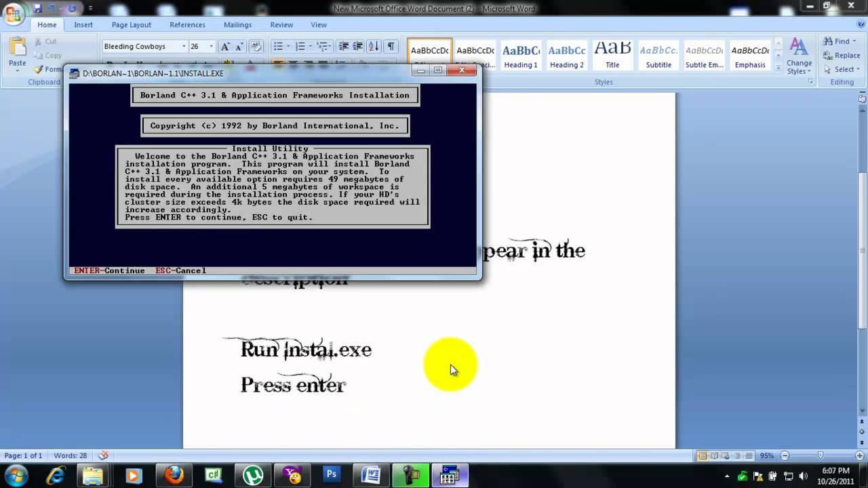Shrink font size icon
Image resolution: width=868 pixels, height=488 pixels.
[x=240, y=46]
